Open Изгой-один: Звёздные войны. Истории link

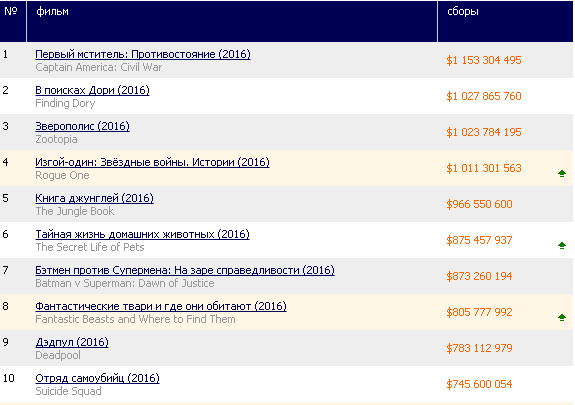pos(152,162)
